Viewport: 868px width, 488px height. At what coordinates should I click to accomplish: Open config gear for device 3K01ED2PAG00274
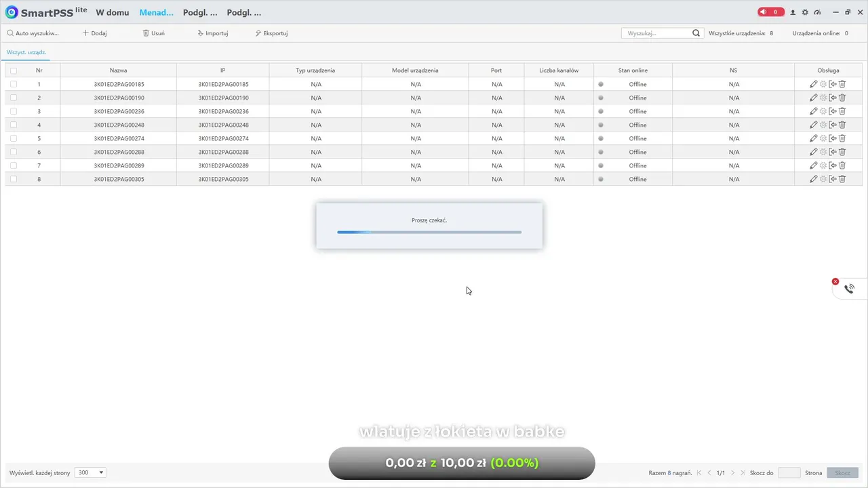[823, 138]
